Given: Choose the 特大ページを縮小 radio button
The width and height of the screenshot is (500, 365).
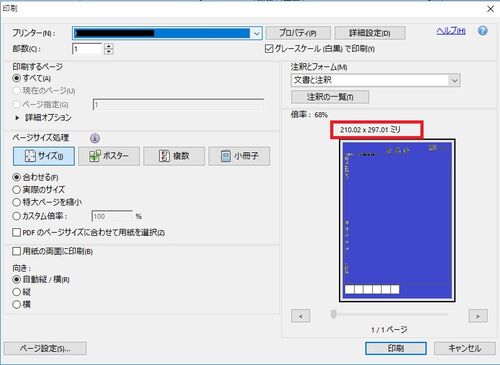Looking at the screenshot, I should click(16, 202).
